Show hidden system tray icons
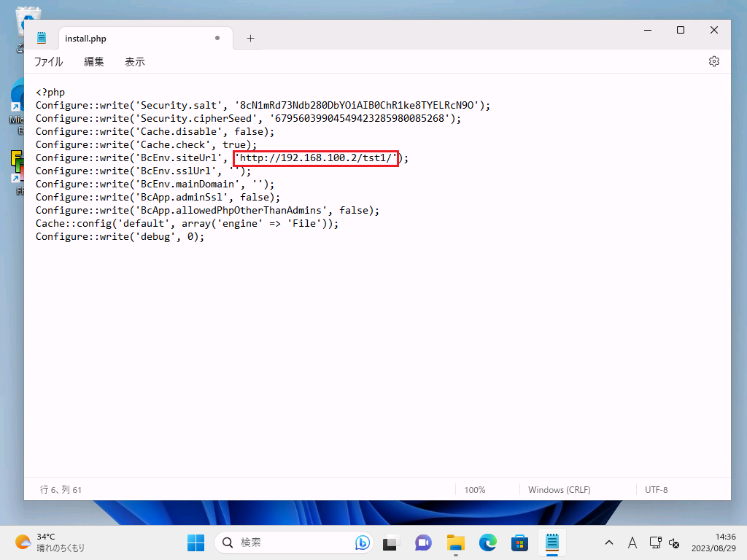The height and width of the screenshot is (560, 747). click(609, 542)
